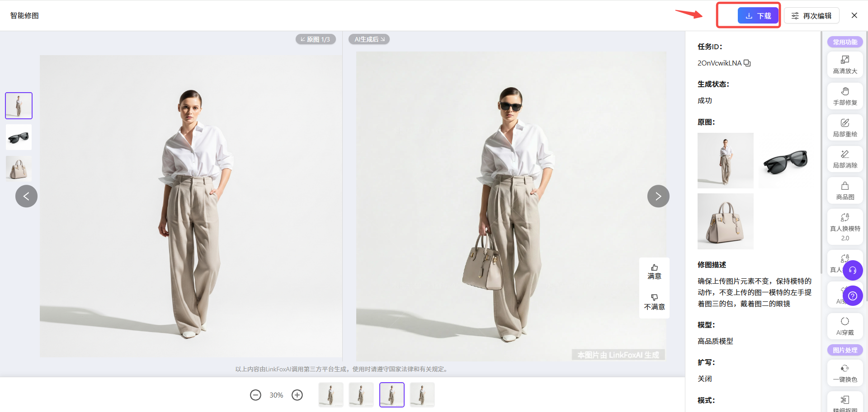This screenshot has width=868, height=412.
Task: Click the original model image on the left
Action: point(191,206)
